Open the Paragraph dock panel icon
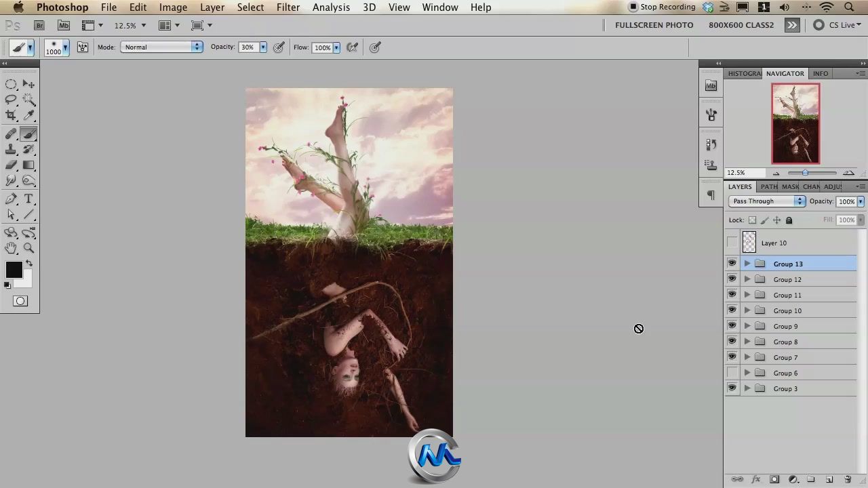Screen dimensions: 868x488 point(711,195)
